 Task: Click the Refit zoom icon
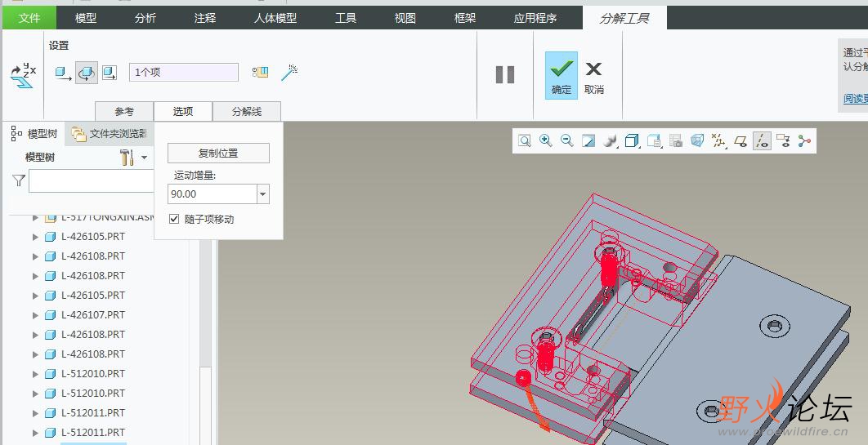(524, 141)
